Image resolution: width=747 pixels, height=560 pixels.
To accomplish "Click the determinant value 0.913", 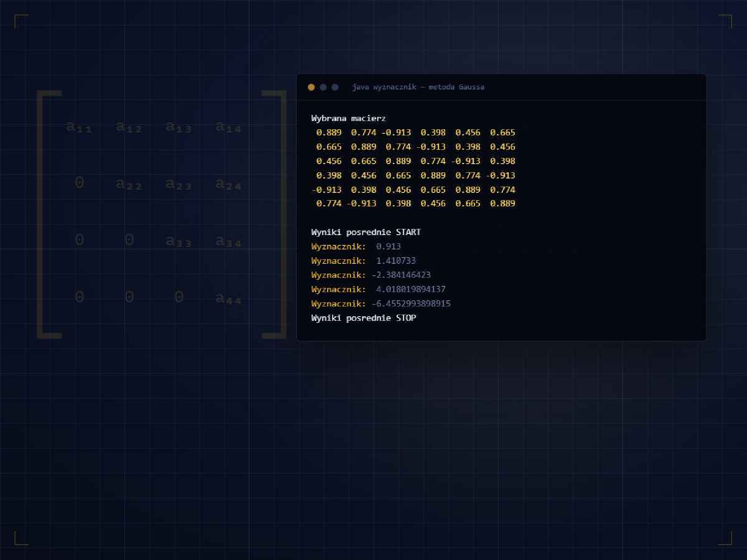I will (388, 247).
